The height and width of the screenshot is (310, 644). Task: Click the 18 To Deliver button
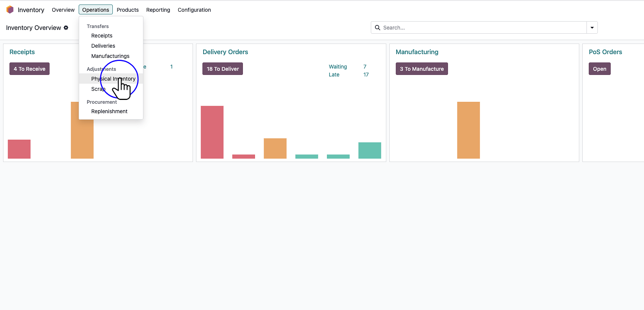(222, 69)
